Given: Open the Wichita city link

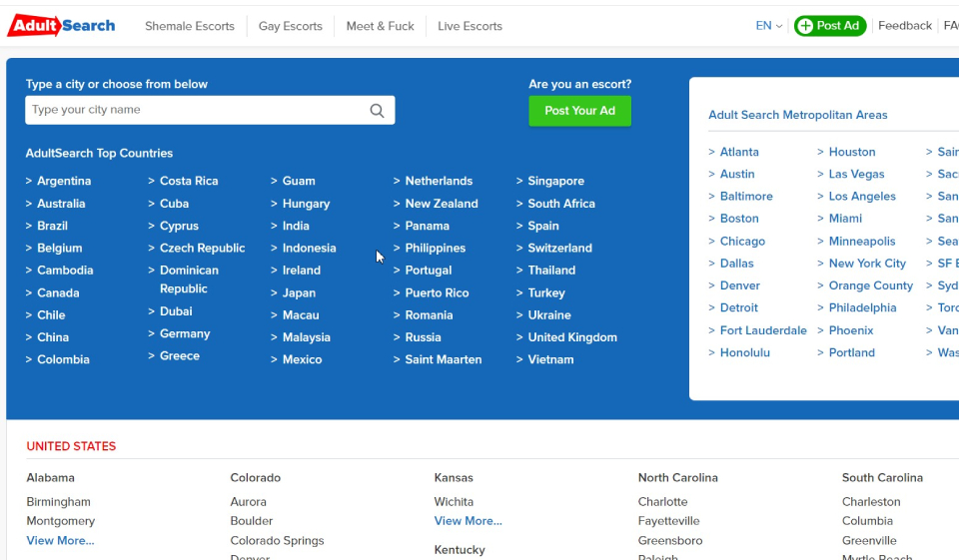Looking at the screenshot, I should (x=454, y=502).
